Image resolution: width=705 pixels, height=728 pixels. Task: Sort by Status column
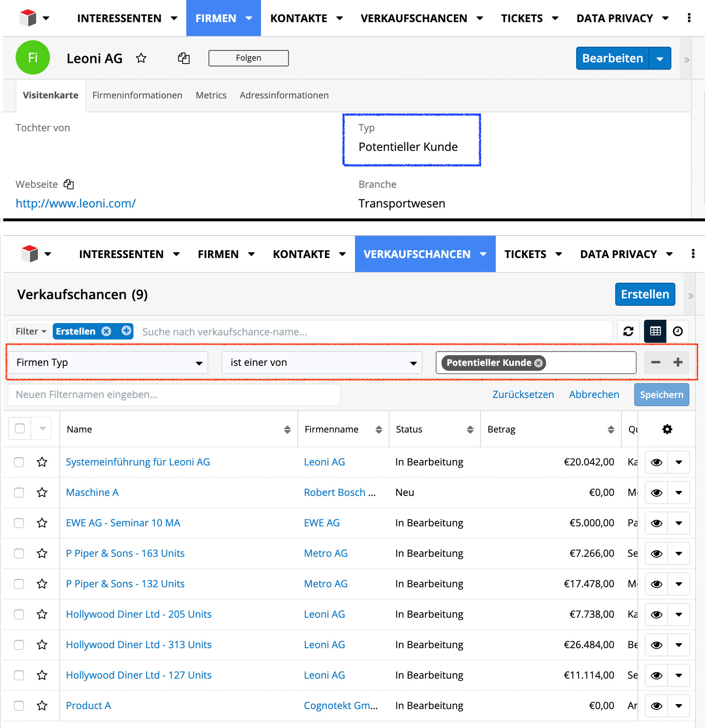coord(470,429)
